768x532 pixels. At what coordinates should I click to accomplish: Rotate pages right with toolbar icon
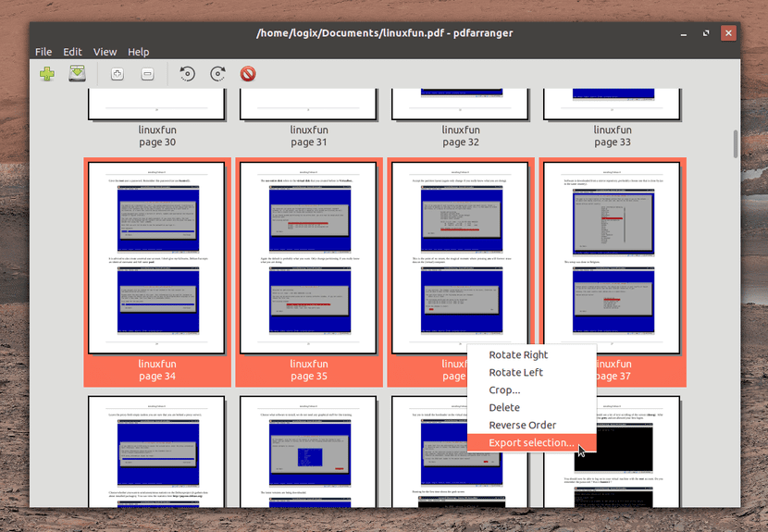[217, 74]
